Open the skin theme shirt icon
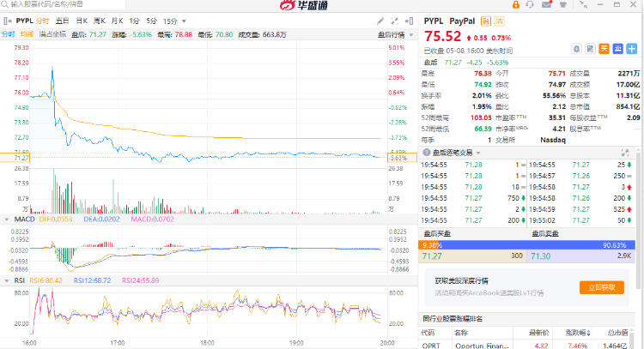644x349 pixels. 563,4
